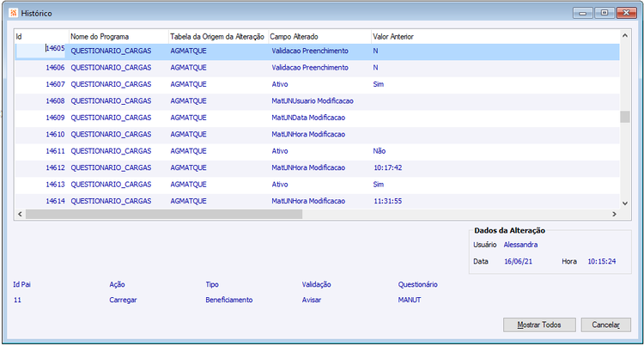The width and height of the screenshot is (644, 346).
Task: Click the Histórico window app icon
Action: (13, 13)
